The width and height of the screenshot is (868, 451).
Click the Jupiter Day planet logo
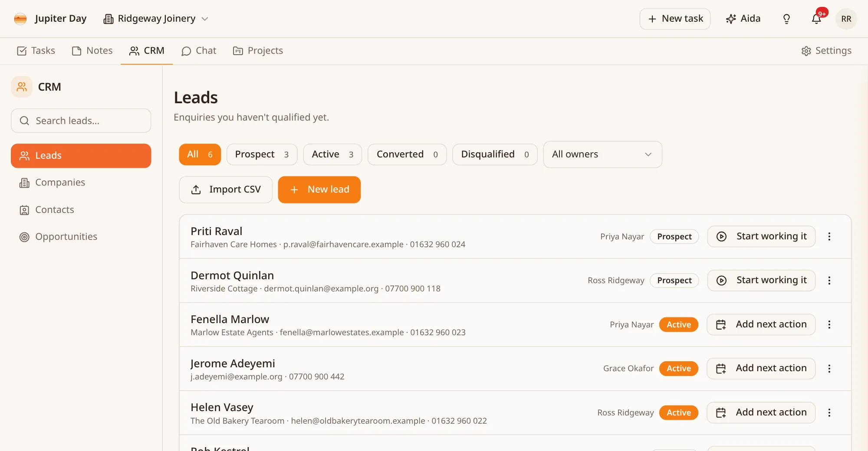[20, 19]
